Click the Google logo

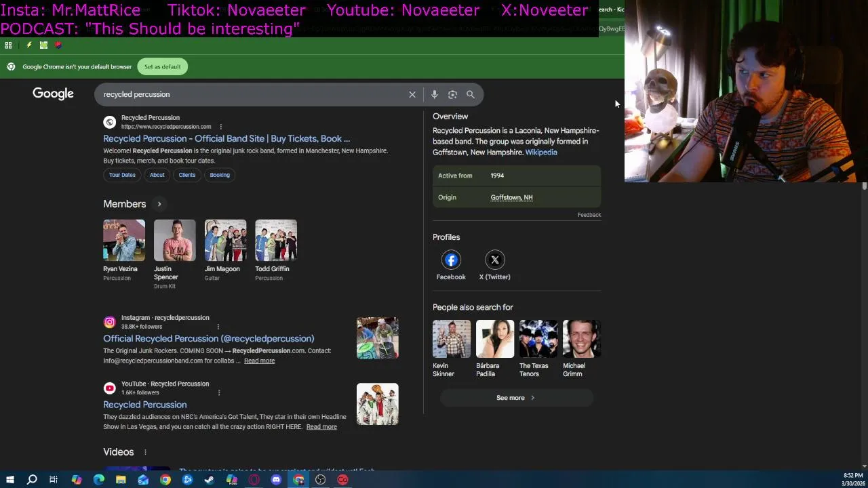(53, 94)
